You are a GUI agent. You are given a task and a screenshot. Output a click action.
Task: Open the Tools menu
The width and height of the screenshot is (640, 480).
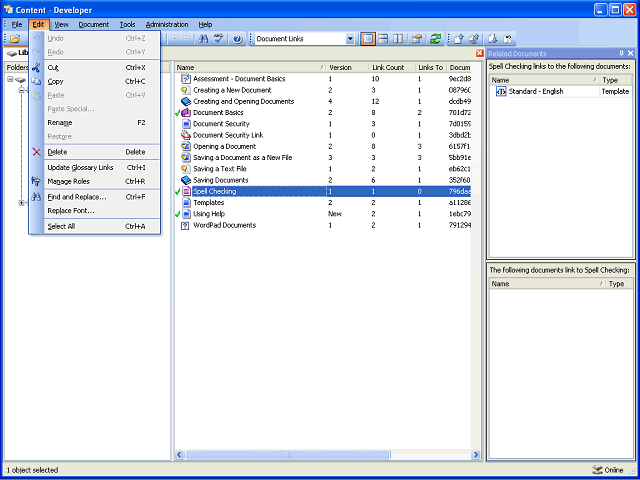[x=127, y=24]
